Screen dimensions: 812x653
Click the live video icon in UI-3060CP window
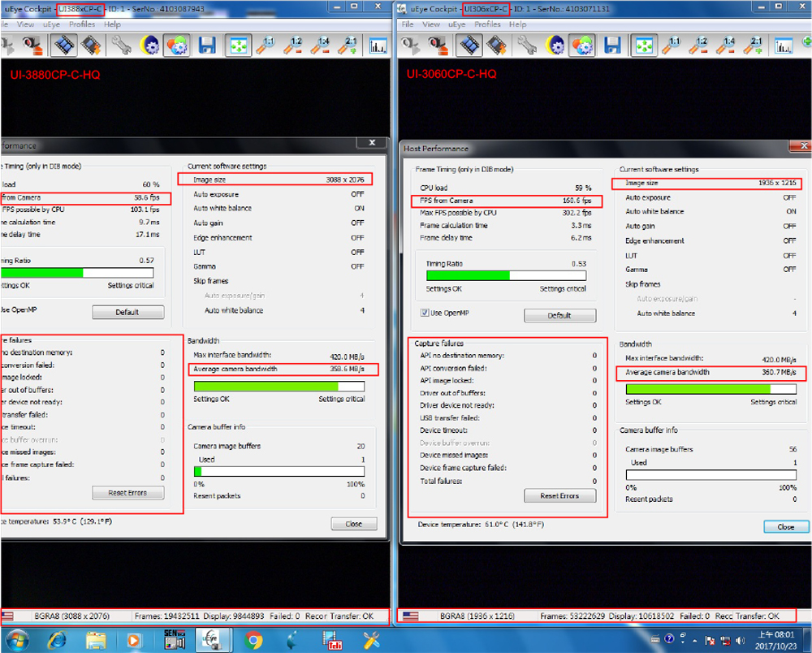(469, 45)
